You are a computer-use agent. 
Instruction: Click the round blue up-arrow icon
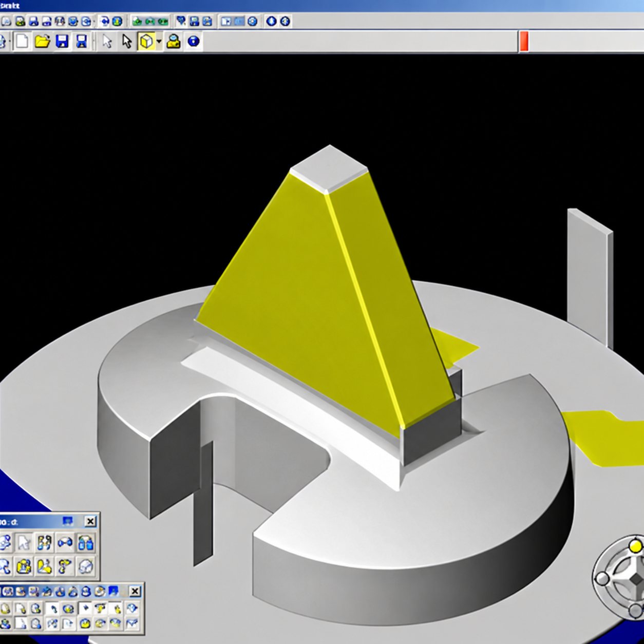[271, 21]
